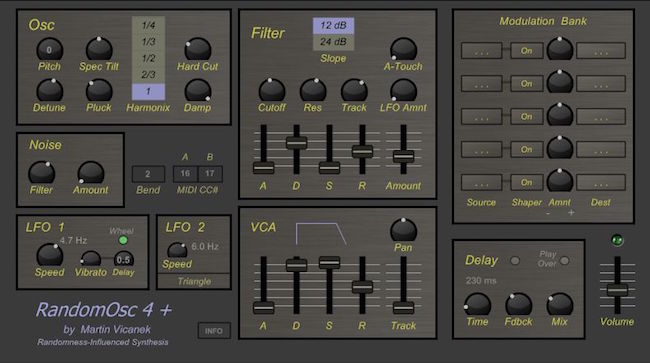Image resolution: width=650 pixels, height=363 pixels.
Task: Open the INFO button
Action: point(214,331)
